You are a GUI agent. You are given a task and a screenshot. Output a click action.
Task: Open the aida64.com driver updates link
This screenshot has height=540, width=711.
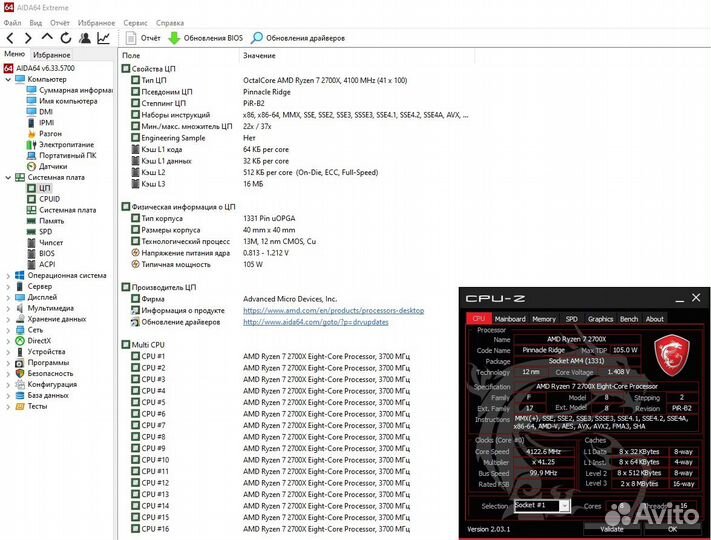tap(316, 322)
